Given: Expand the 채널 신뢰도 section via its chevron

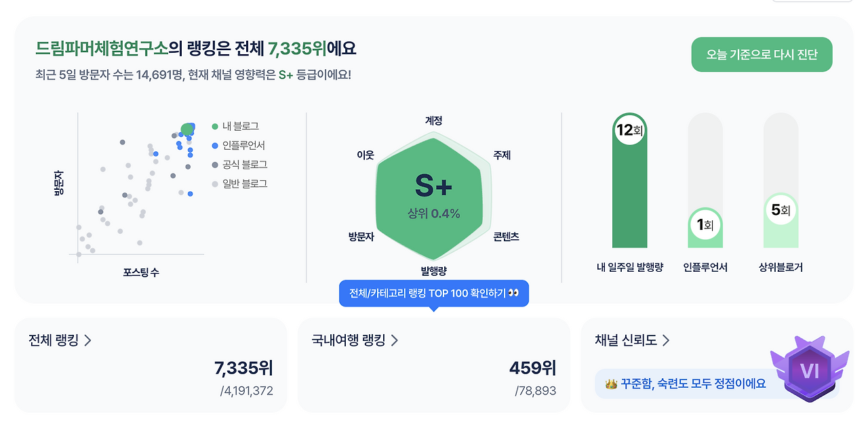Looking at the screenshot, I should tap(667, 340).
